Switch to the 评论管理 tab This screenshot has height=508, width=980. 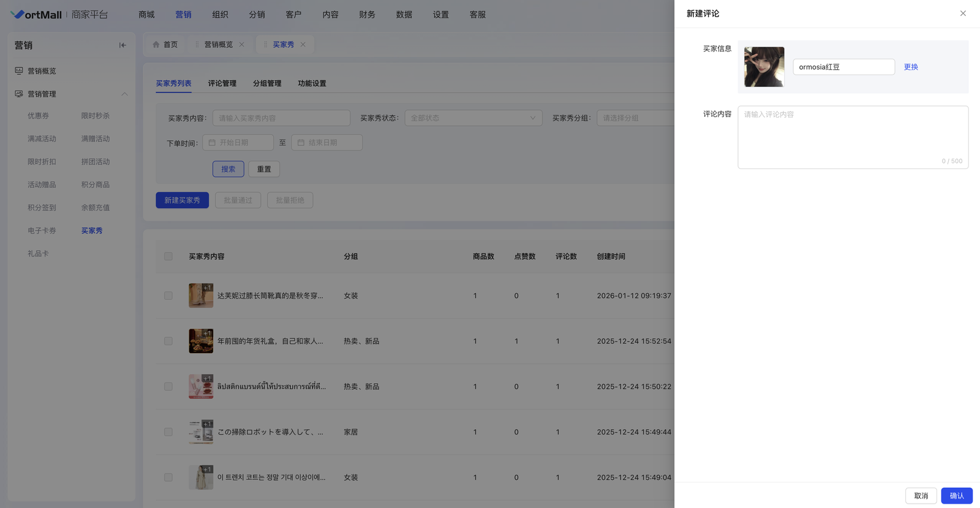(x=222, y=83)
